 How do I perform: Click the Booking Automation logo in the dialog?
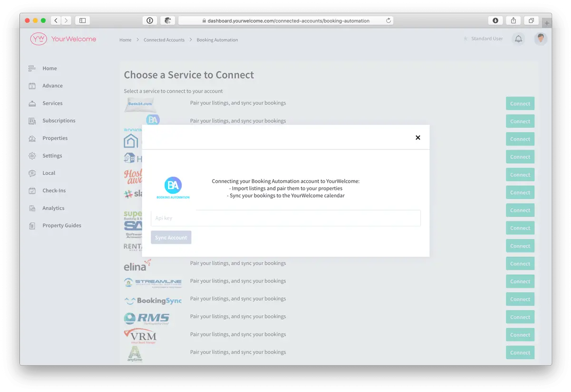click(173, 188)
